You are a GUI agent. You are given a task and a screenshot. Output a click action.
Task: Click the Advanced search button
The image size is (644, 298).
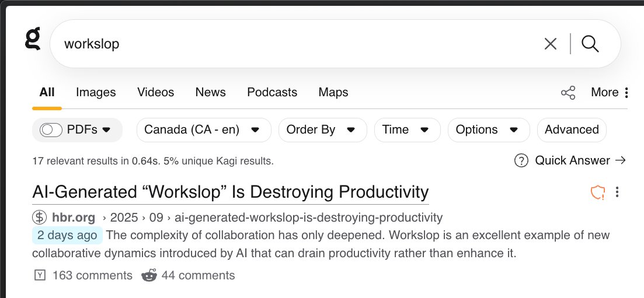coord(571,129)
